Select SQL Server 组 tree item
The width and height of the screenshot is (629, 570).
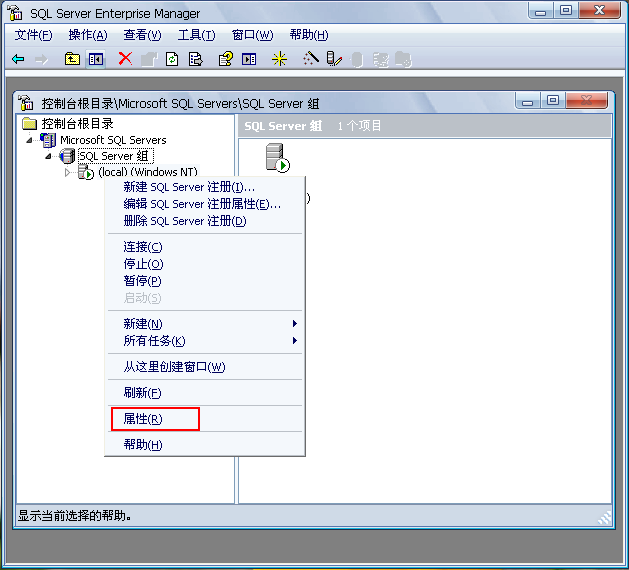coord(116,156)
